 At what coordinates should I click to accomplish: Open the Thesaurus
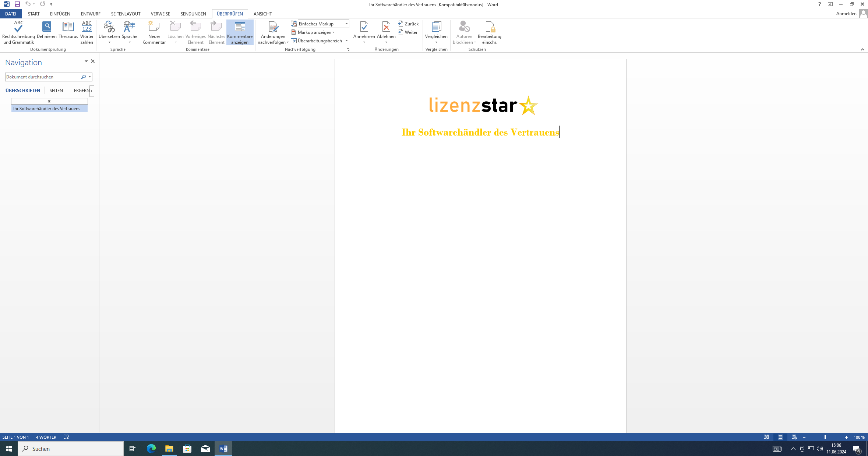[68, 30]
